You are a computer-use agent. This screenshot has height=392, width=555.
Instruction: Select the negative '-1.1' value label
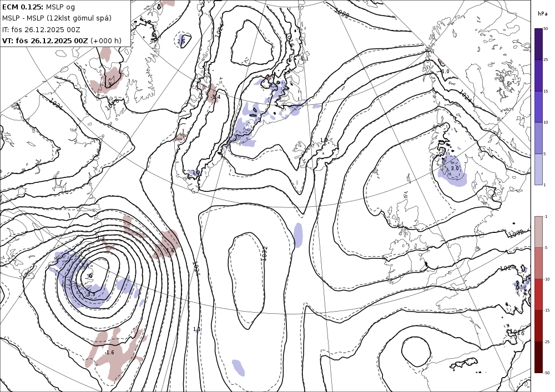coord(304,59)
